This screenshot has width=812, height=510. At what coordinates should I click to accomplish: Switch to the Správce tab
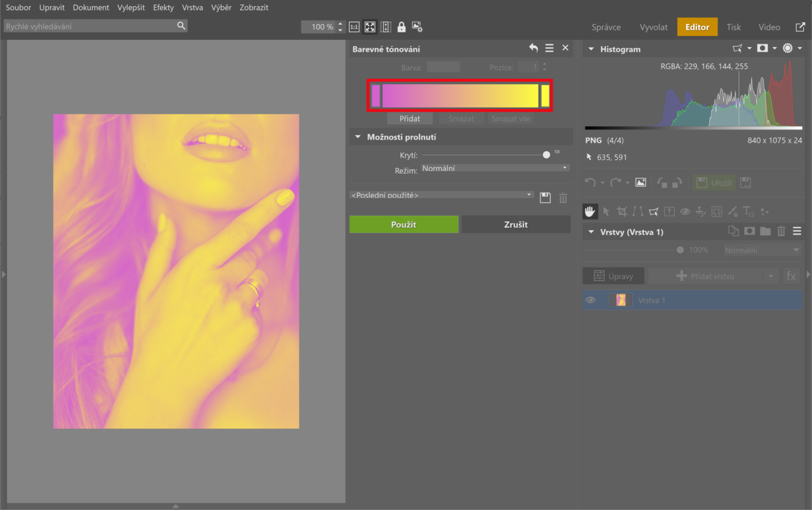(606, 27)
